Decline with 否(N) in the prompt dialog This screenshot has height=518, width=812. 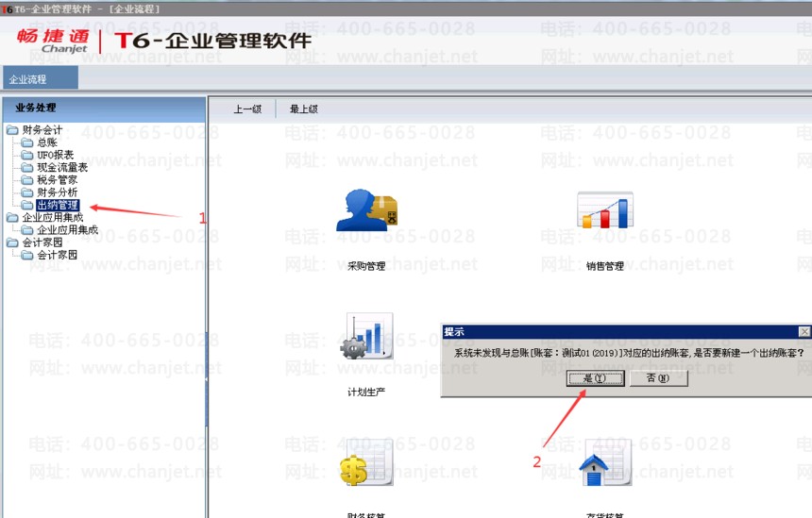click(659, 378)
